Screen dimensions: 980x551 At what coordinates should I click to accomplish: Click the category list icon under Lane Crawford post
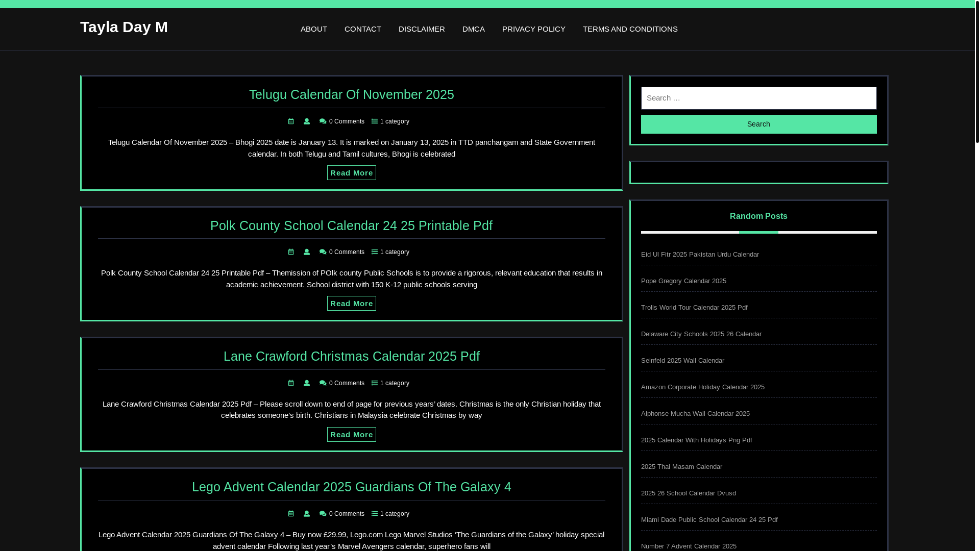(375, 383)
